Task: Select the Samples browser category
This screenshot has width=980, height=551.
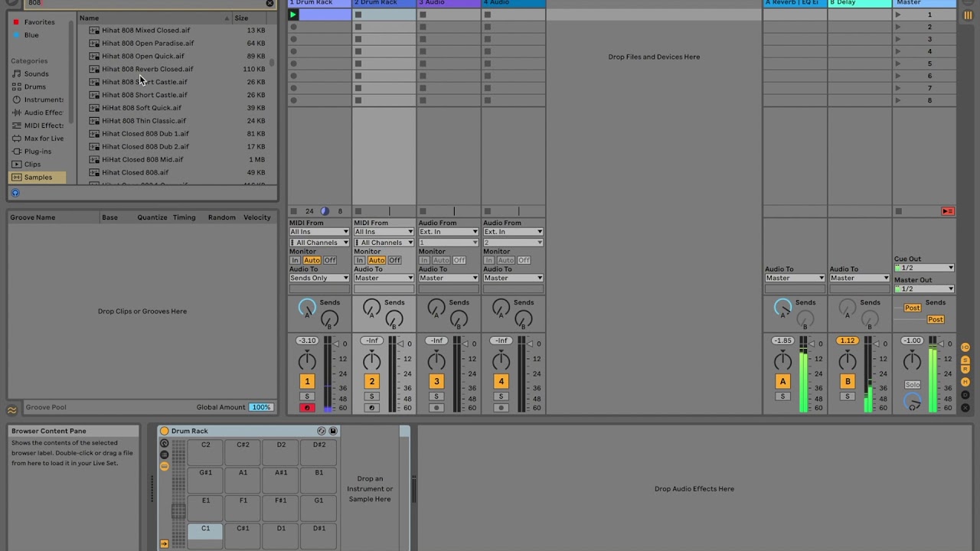Action: click(x=38, y=178)
